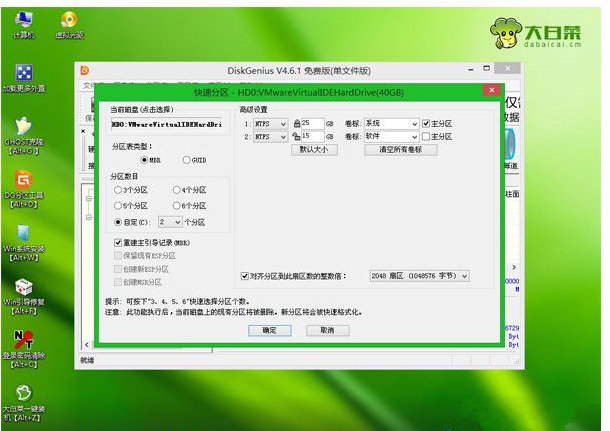The height and width of the screenshot is (431, 610).
Task: Launch 加载更多外置 desktop shortcut
Action: point(24,78)
